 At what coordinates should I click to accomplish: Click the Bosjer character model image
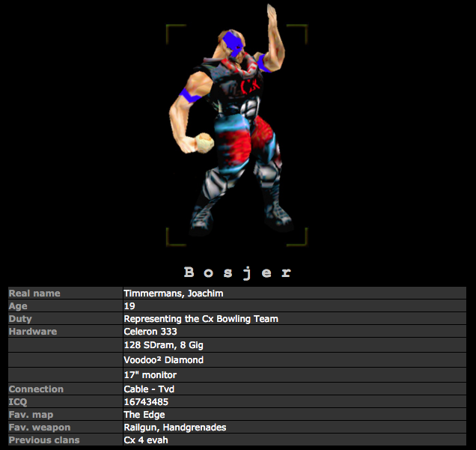tap(237, 127)
